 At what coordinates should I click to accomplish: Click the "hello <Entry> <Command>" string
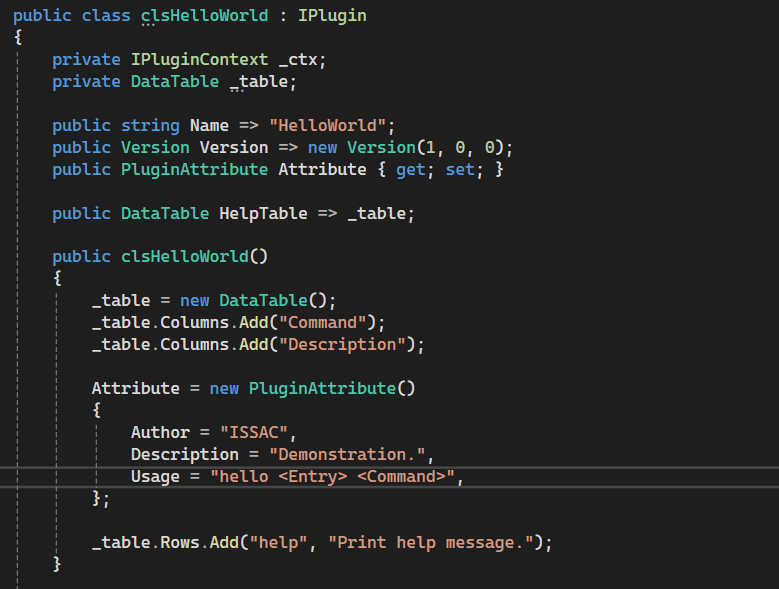[332, 476]
